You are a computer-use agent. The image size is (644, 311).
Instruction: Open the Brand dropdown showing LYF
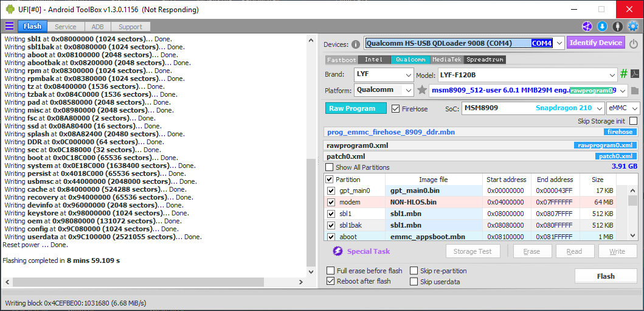pos(409,75)
